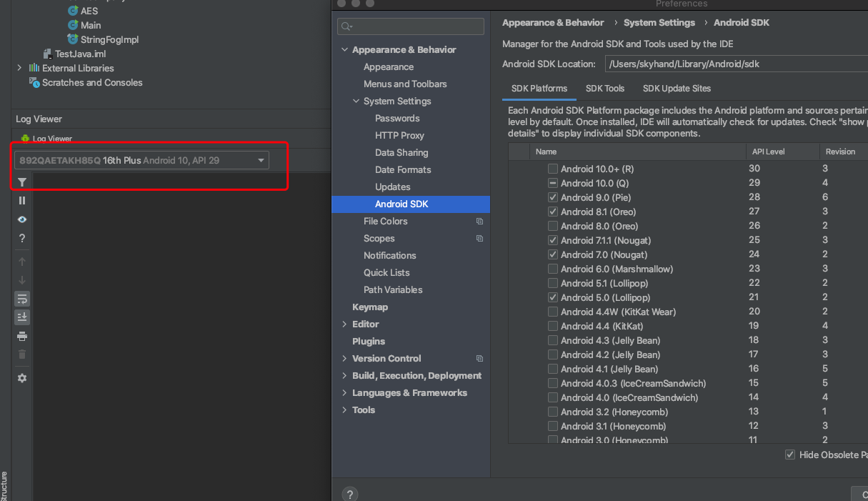Uncheck Android 8.1 (Oreo)
This screenshot has height=501, width=868.
pyautogui.click(x=553, y=212)
